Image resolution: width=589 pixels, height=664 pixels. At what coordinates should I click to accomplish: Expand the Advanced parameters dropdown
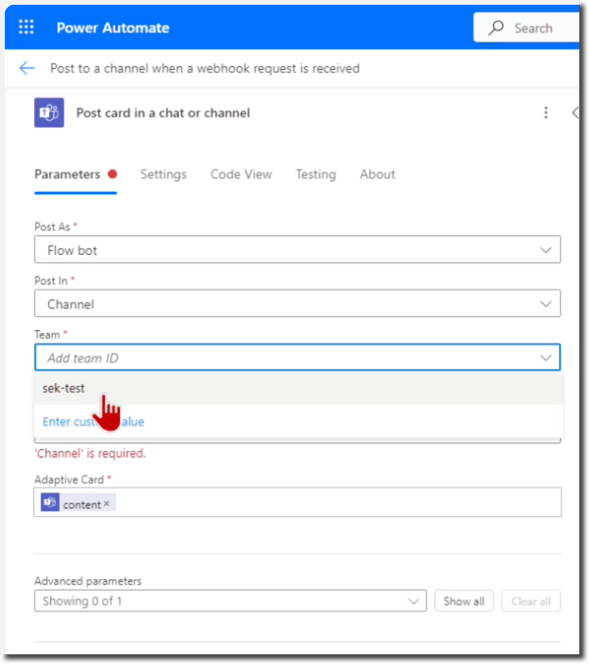(230, 601)
